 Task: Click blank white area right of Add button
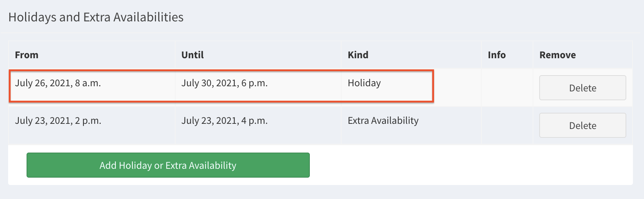click(468, 165)
